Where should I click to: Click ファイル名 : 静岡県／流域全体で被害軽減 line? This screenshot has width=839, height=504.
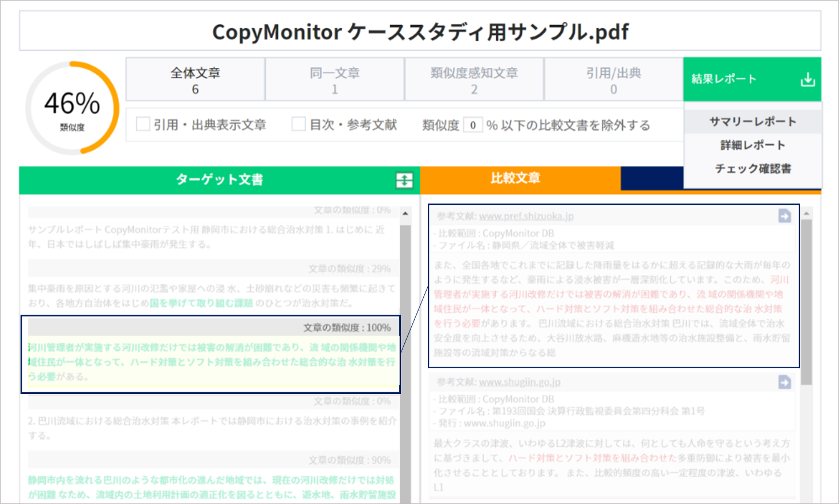(x=523, y=245)
